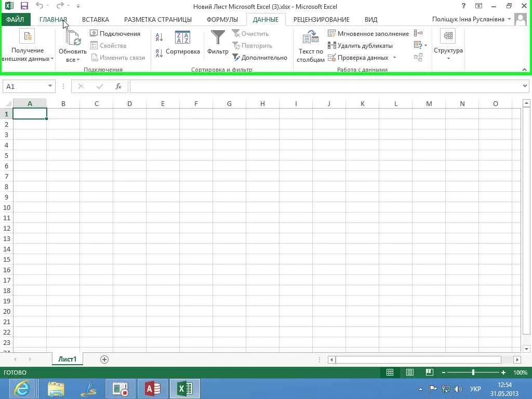Click vertical scrollbar down arrow
Viewport: 532px width, 399px height.
point(526,349)
